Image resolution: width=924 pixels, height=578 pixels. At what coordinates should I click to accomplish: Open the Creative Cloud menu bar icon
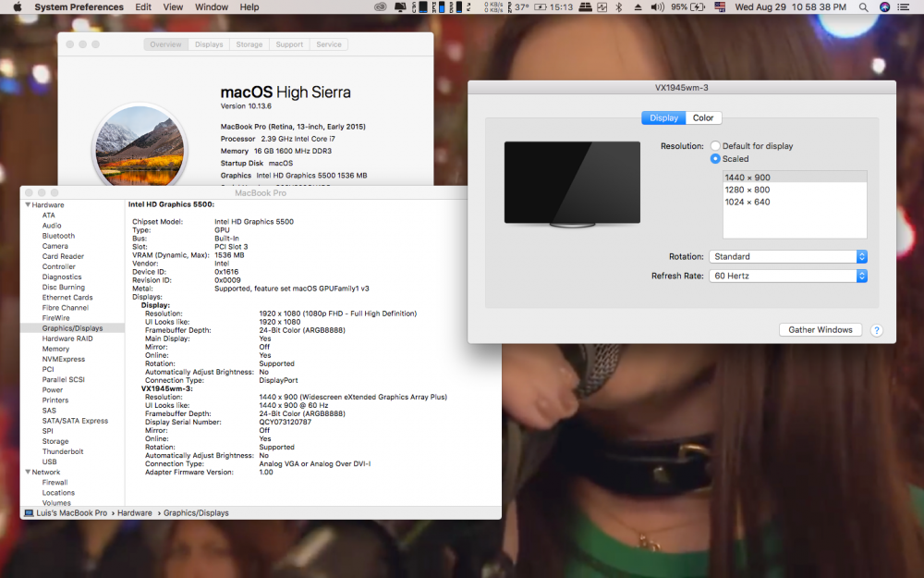click(381, 7)
